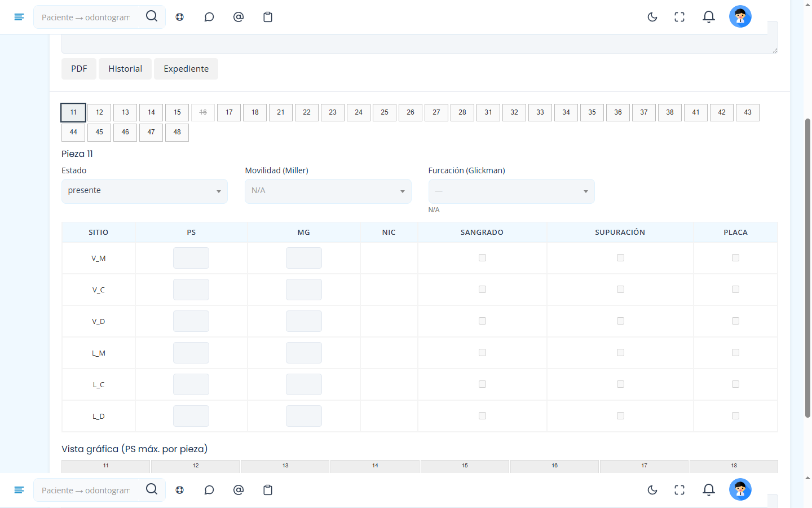The width and height of the screenshot is (812, 508).
Task: Check Placa for site V_D
Action: [735, 321]
